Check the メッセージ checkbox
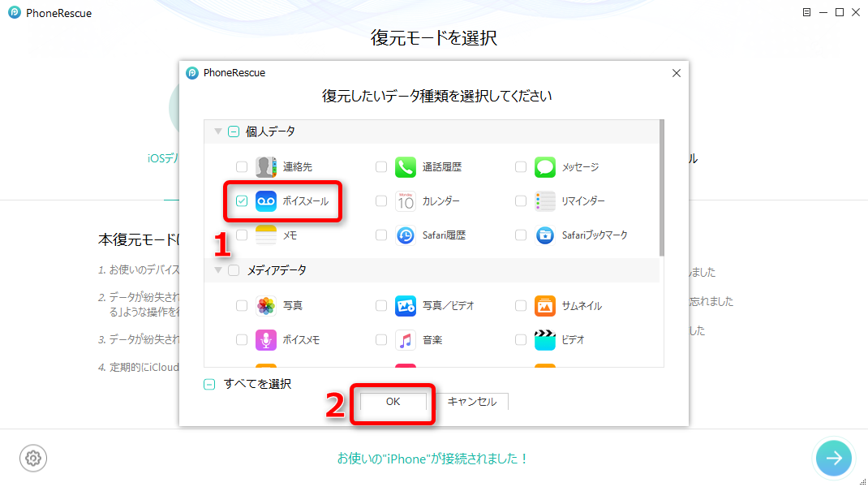 (x=520, y=166)
